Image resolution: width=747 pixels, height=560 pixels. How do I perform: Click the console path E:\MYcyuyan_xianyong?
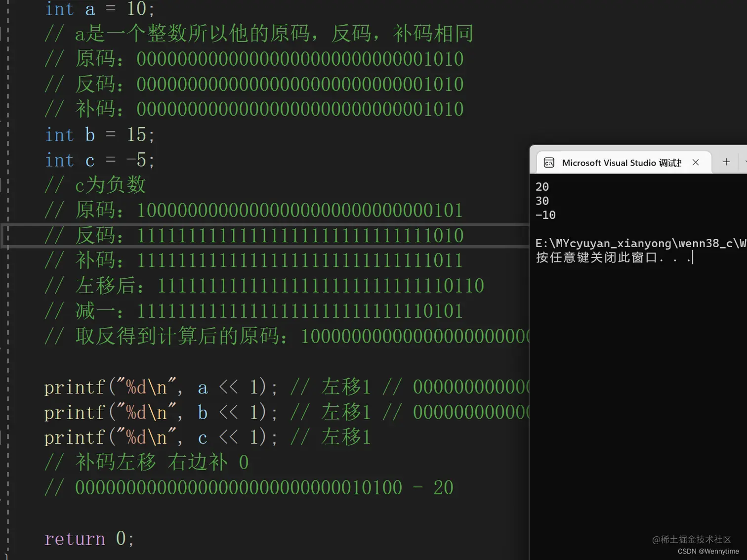pyautogui.click(x=641, y=243)
